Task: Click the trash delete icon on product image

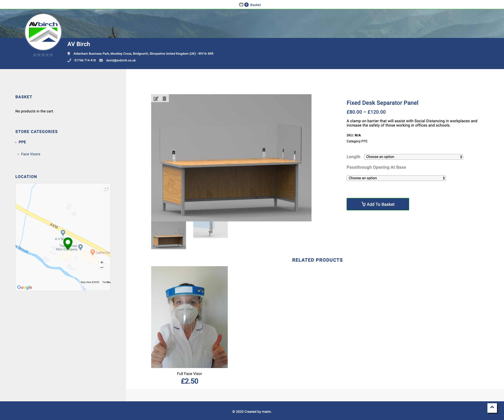Action: 164,99
